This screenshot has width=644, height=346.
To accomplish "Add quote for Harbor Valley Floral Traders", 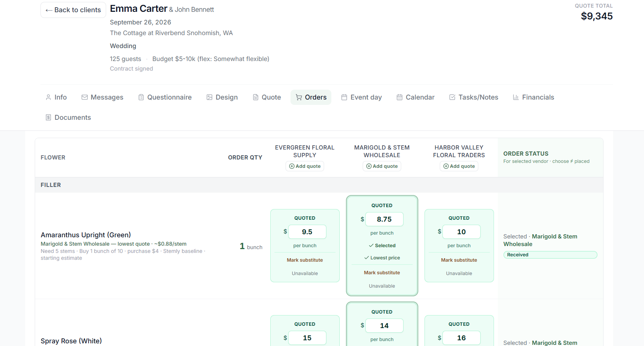I will tap(459, 166).
